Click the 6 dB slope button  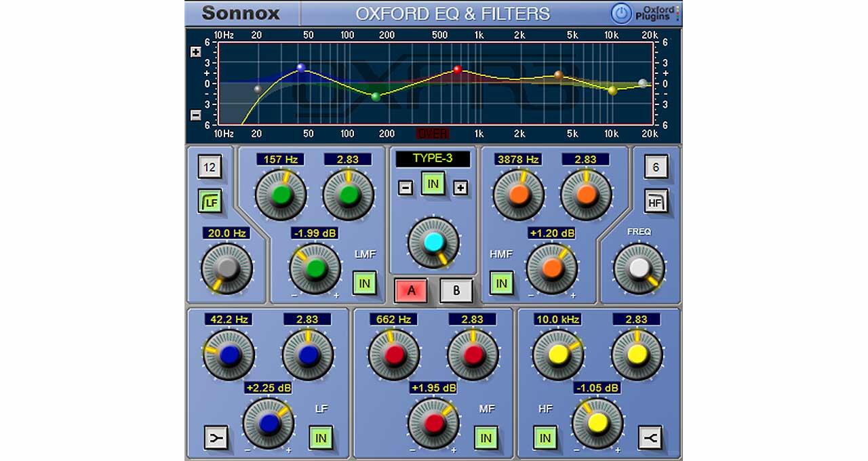pyautogui.click(x=656, y=167)
